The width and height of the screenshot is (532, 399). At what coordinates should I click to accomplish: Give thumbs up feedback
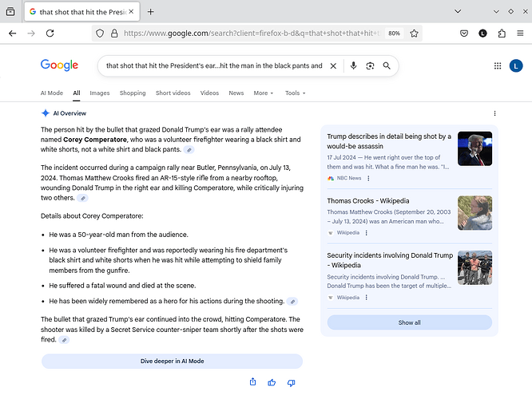pyautogui.click(x=272, y=382)
